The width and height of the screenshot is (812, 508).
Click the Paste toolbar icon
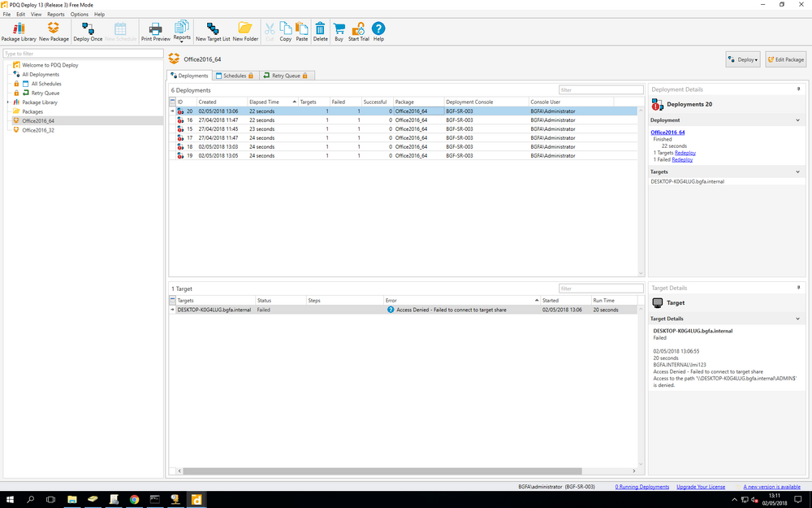[302, 32]
